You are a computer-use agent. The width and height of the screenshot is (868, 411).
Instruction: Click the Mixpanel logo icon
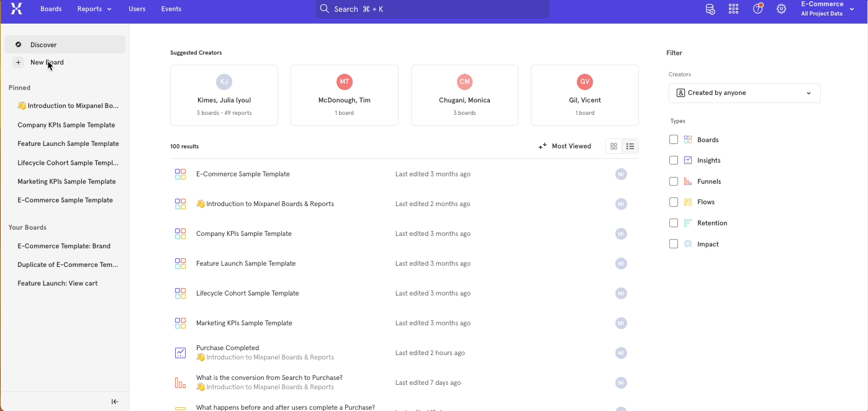click(x=17, y=9)
